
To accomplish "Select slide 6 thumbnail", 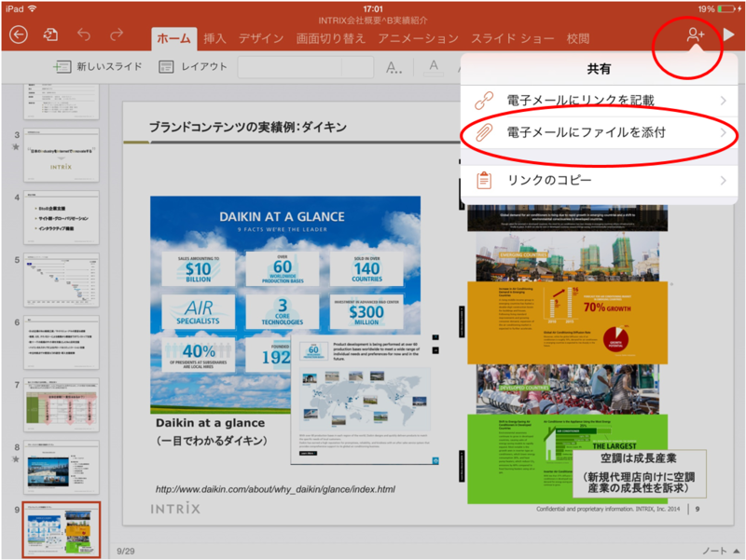I will point(62,342).
